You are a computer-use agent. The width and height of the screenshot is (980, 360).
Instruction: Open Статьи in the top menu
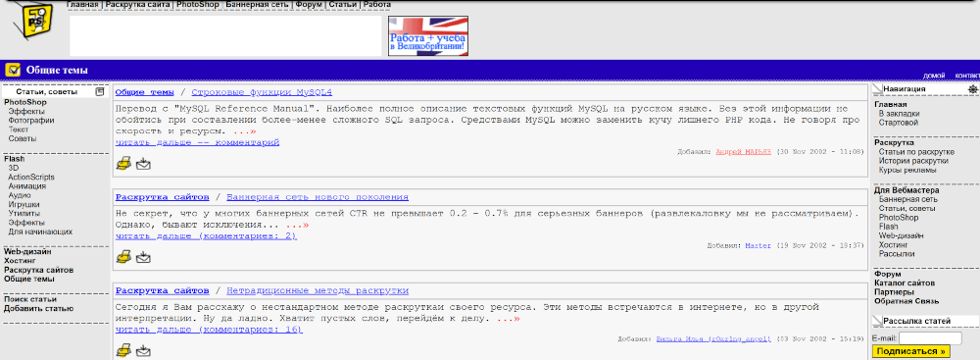click(342, 4)
